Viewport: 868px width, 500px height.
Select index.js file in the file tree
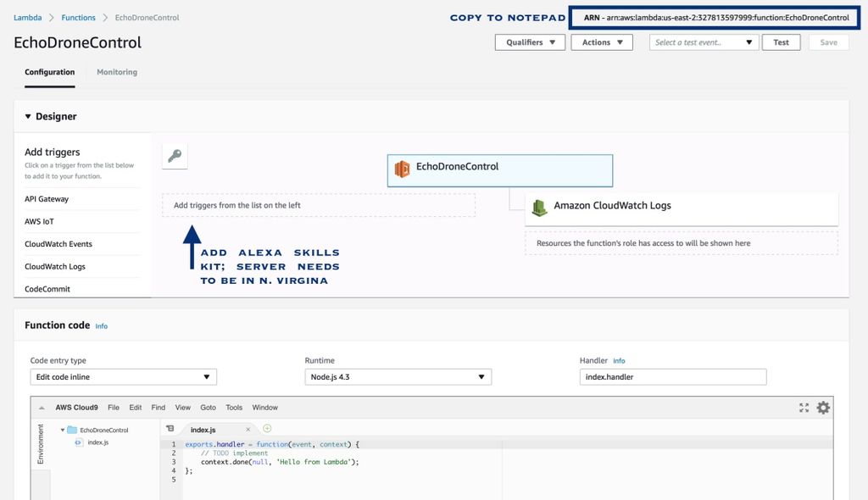(98, 442)
